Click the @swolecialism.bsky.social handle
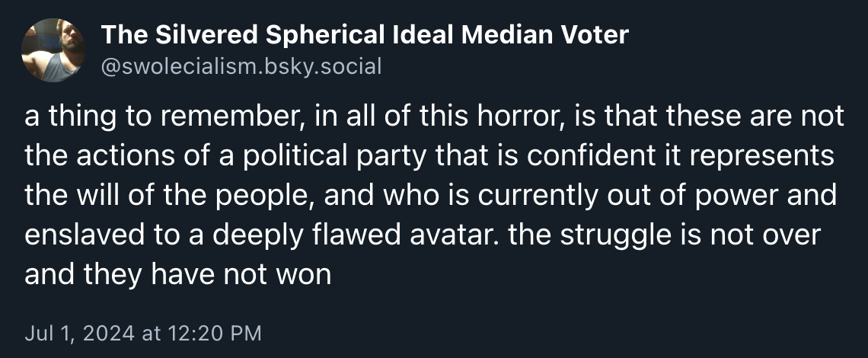The width and height of the screenshot is (868, 358). [241, 66]
